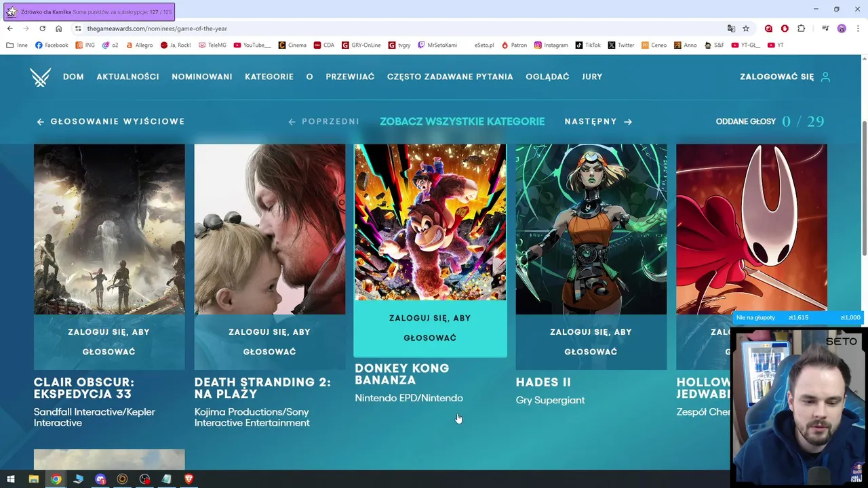Open the Windows Start menu
868x488 pixels.
pos(11,479)
